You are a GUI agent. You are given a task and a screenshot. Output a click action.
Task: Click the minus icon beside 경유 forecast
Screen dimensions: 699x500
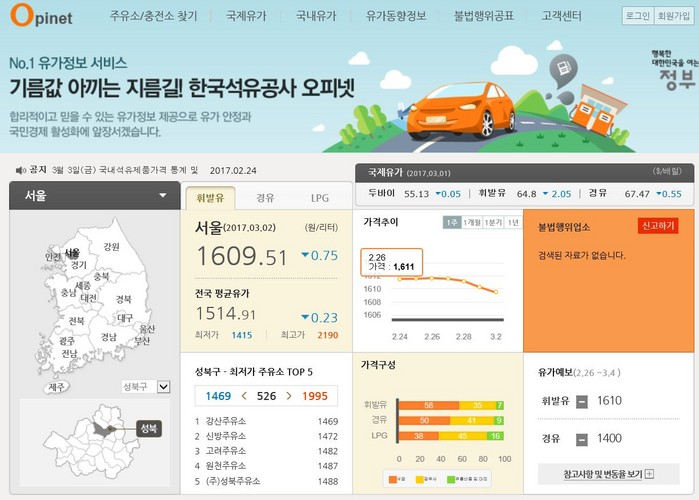tap(582, 439)
